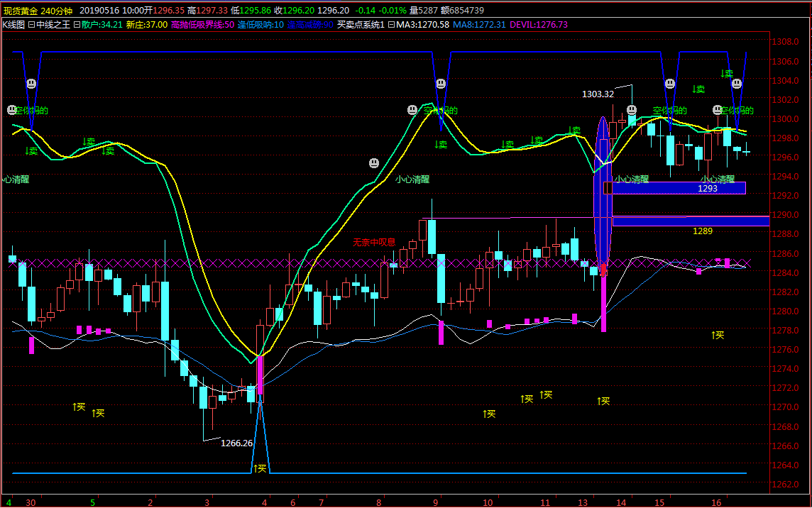
Task: Click the smiley in the blue dip above date 15
Action: pyautogui.click(x=669, y=84)
